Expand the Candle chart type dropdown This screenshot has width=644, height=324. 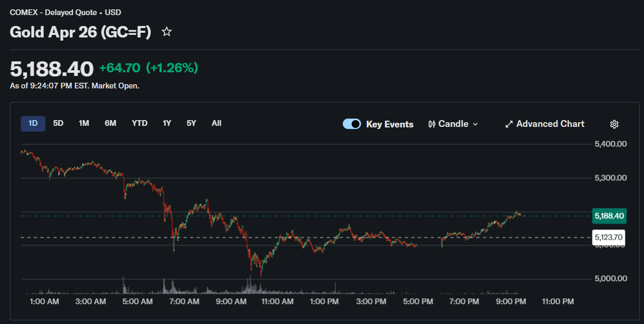(453, 124)
